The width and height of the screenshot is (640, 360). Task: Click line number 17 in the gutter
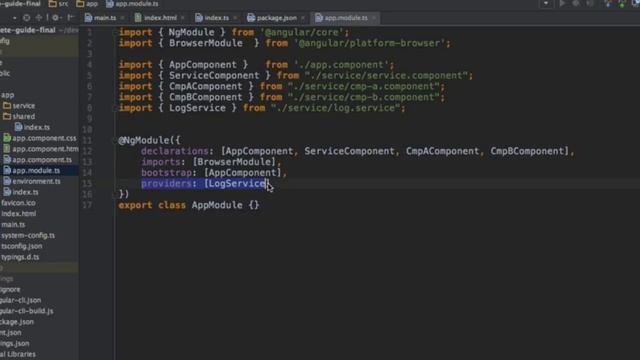87,205
